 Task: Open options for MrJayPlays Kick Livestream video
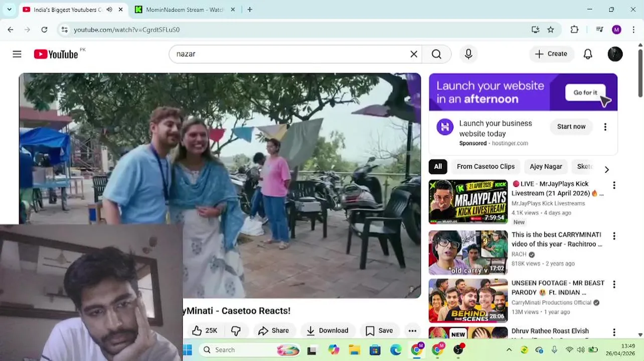pos(614,186)
